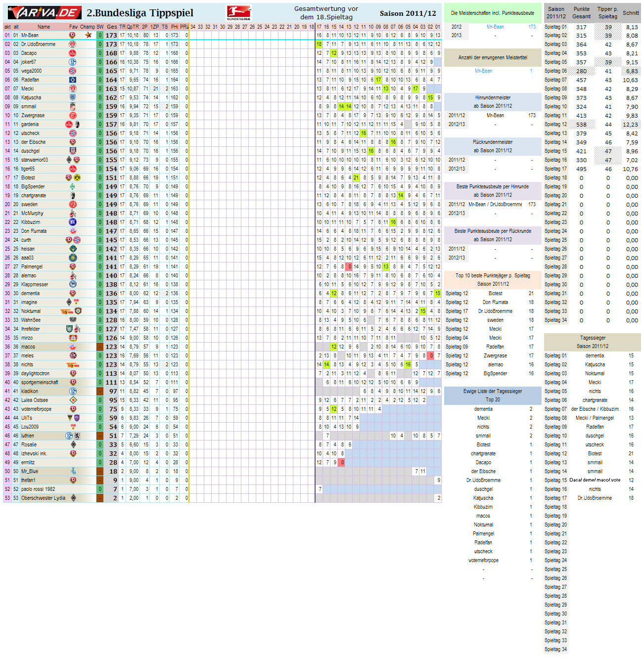Viewport: 644px width, 657px height.
Task: Click the '2.Bundesliga Tippspiel' title
Action: (140, 13)
